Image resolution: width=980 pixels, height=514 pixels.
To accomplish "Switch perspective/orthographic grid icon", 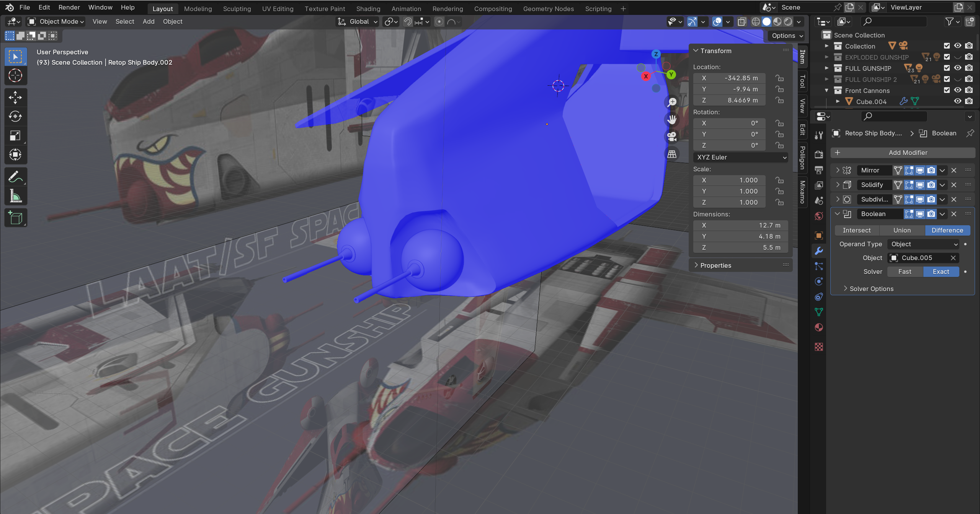I will (672, 154).
